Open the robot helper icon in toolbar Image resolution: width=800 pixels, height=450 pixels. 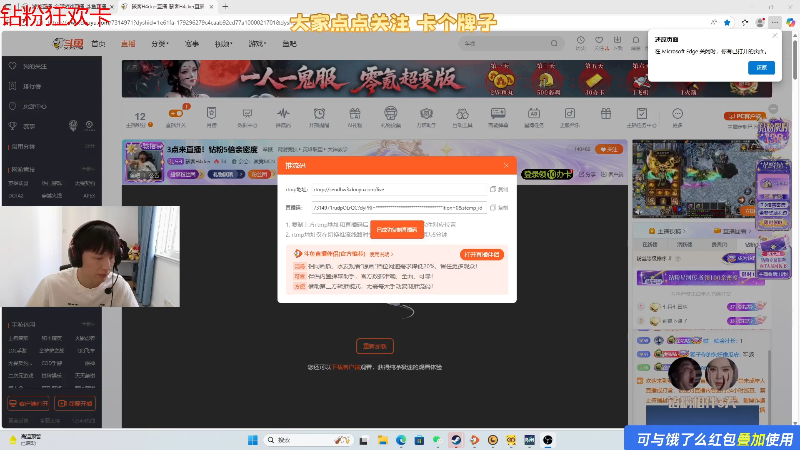[x=390, y=113]
